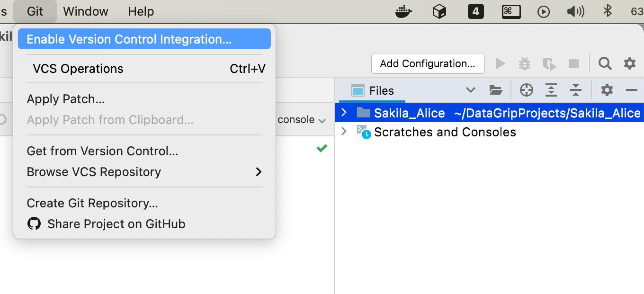Hide the Files tool window
Viewport: 644px width, 294px height.
coord(631,90)
